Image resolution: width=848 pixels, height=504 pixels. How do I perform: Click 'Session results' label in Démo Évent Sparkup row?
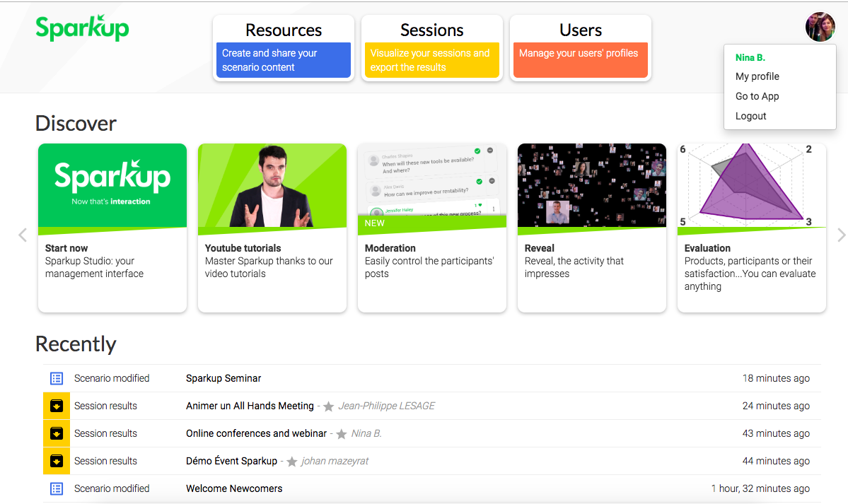(105, 462)
